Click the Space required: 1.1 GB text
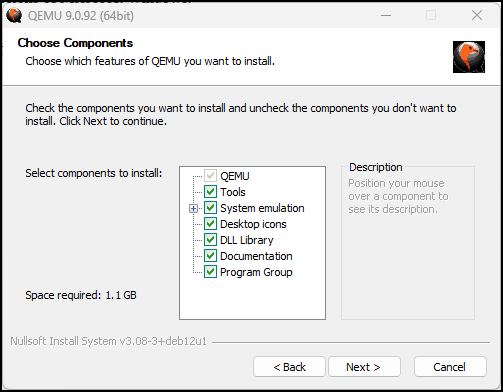The image size is (503, 392). click(x=81, y=295)
